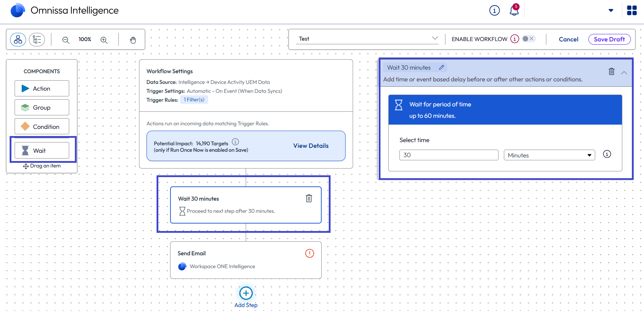Select Wait for period of time option
Screen dimensions: 644x311
[x=505, y=110]
